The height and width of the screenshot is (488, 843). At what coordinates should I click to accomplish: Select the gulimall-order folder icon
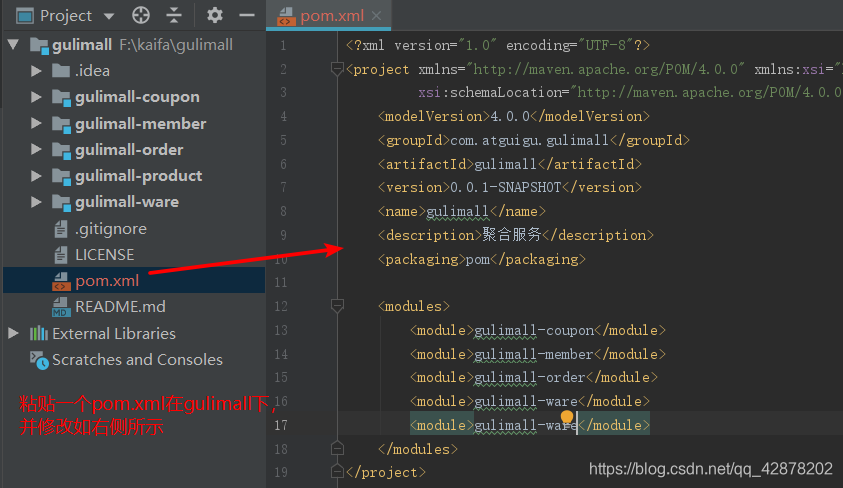(61, 150)
